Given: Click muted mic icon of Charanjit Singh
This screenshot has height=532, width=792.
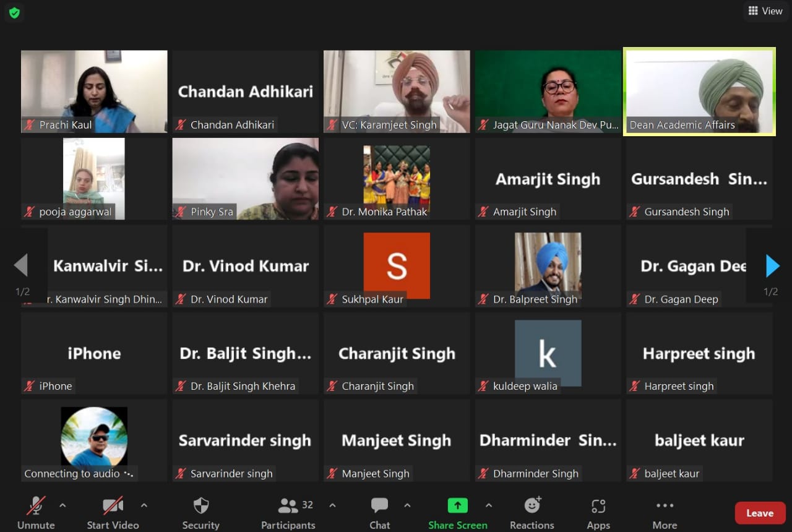Looking at the screenshot, I should point(332,387).
